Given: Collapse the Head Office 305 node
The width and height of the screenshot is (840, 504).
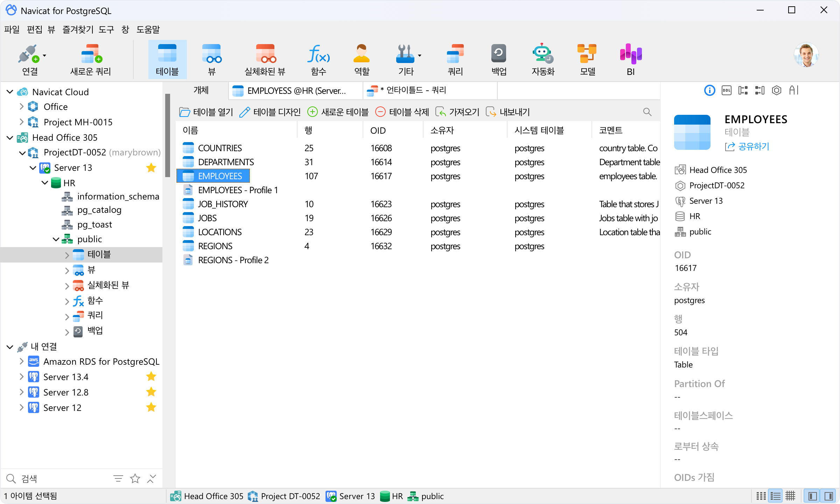Looking at the screenshot, I should (x=10, y=138).
